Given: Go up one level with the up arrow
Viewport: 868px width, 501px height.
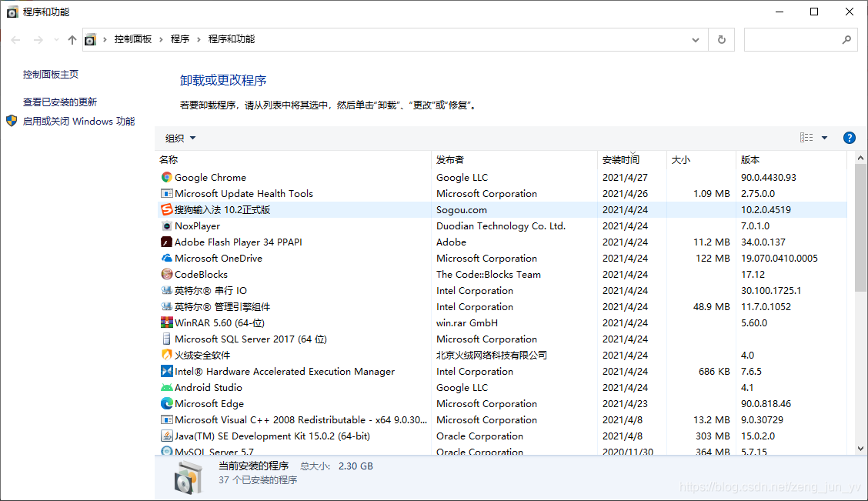Looking at the screenshot, I should click(x=72, y=39).
